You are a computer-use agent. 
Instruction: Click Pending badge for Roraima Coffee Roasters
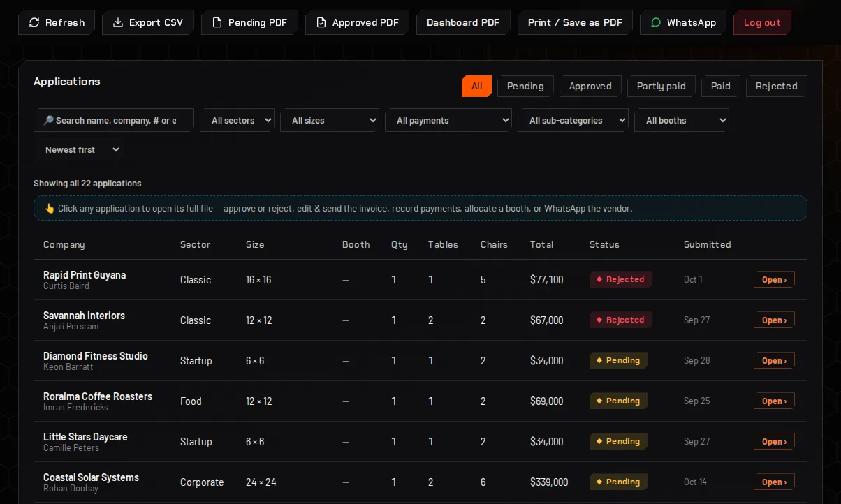618,401
